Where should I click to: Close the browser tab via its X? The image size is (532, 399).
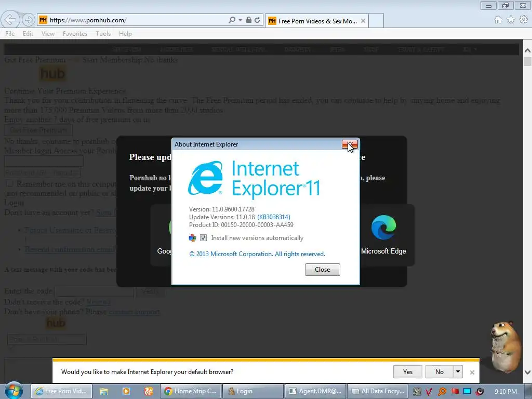click(x=363, y=21)
